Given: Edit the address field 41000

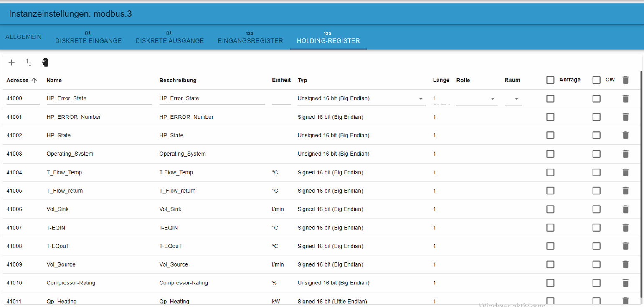Looking at the screenshot, I should tap(23, 99).
